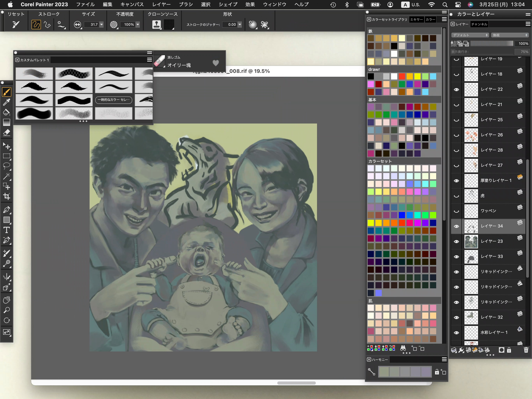Click the layer lock icon at panel bottom
The width and height of the screenshot is (532, 399).
[x=509, y=350]
